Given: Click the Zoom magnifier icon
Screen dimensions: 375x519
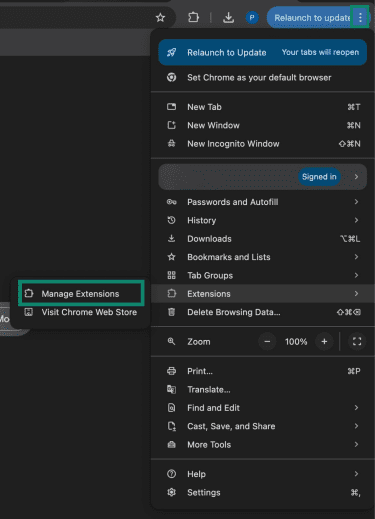Looking at the screenshot, I should 171,341.
